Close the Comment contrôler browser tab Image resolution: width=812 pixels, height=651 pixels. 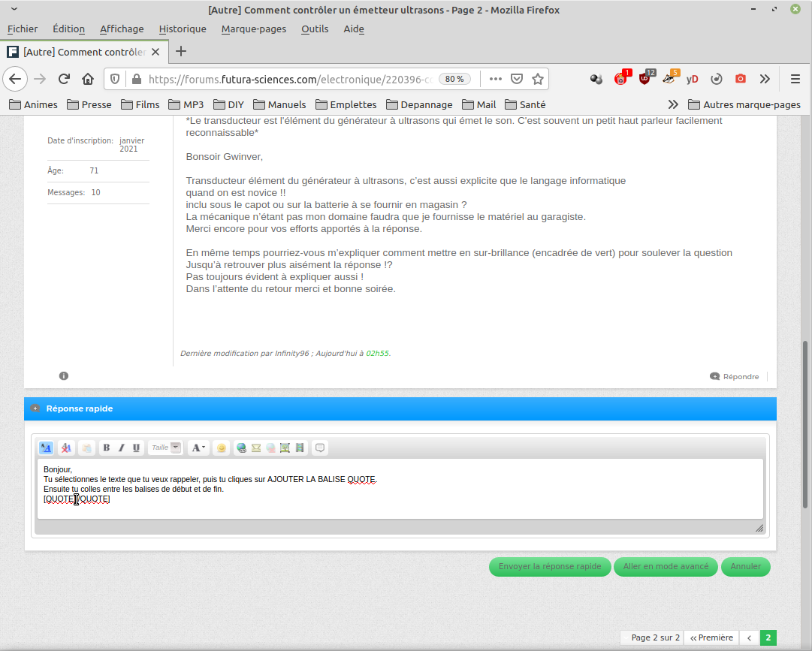pyautogui.click(x=155, y=52)
